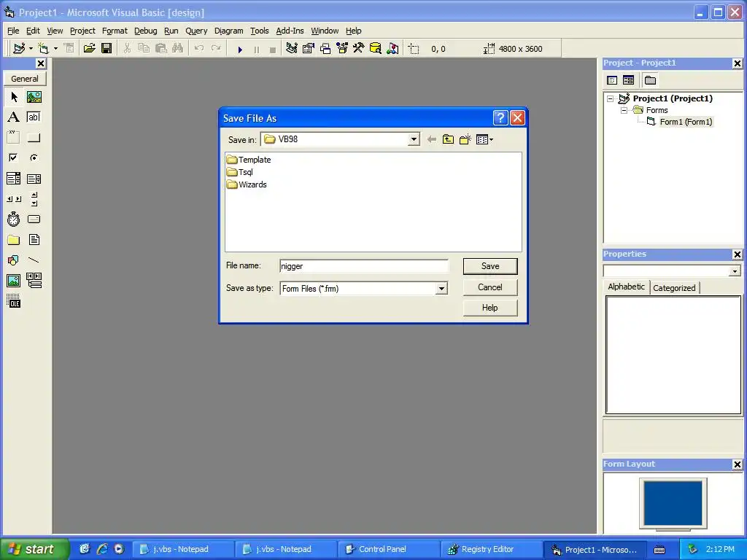The image size is (747, 560).
Task: Select the OptionButton control tool
Action: (x=34, y=157)
